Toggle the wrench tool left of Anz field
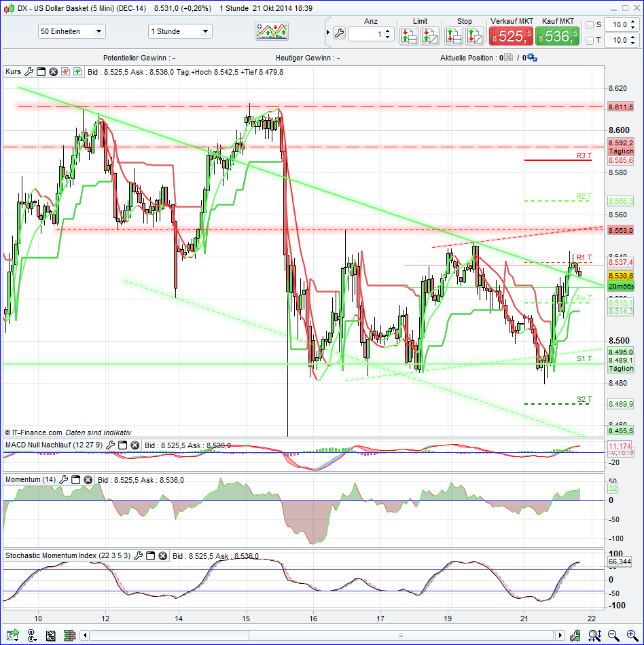This screenshot has width=644, height=645. [x=339, y=31]
